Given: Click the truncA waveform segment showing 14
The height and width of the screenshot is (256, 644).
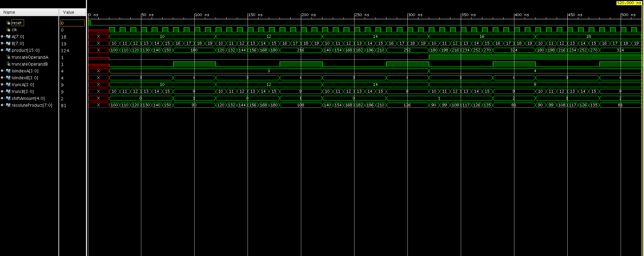Looking at the screenshot, I should tap(375, 84).
